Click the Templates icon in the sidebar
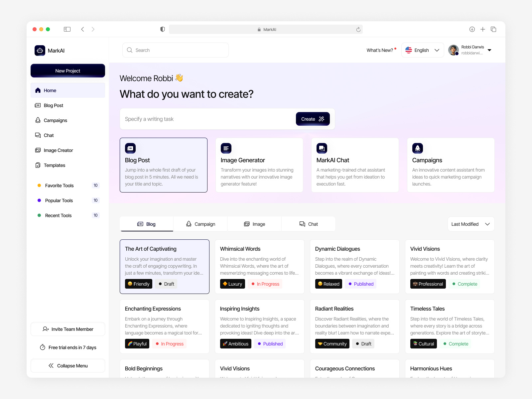 tap(38, 165)
